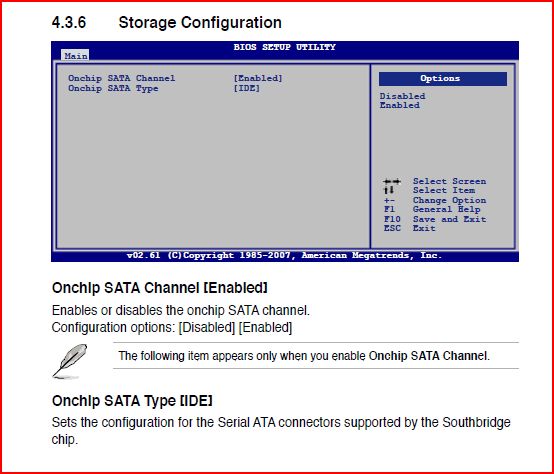Click the Options panel header
Image resolution: width=554 pixels, height=474 pixels.
pyautogui.click(x=443, y=79)
